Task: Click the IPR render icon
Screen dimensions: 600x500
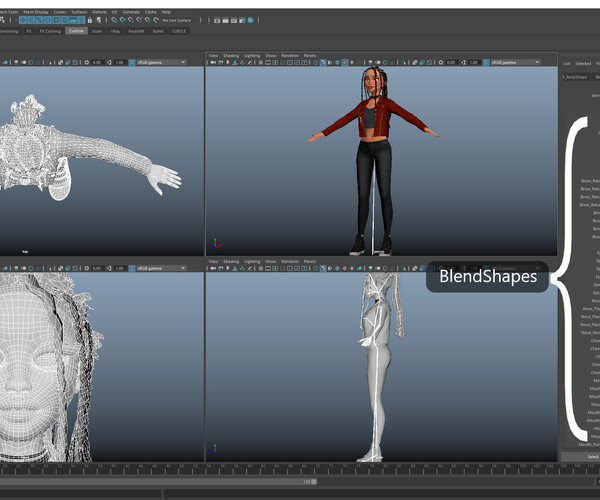Action: (x=234, y=20)
